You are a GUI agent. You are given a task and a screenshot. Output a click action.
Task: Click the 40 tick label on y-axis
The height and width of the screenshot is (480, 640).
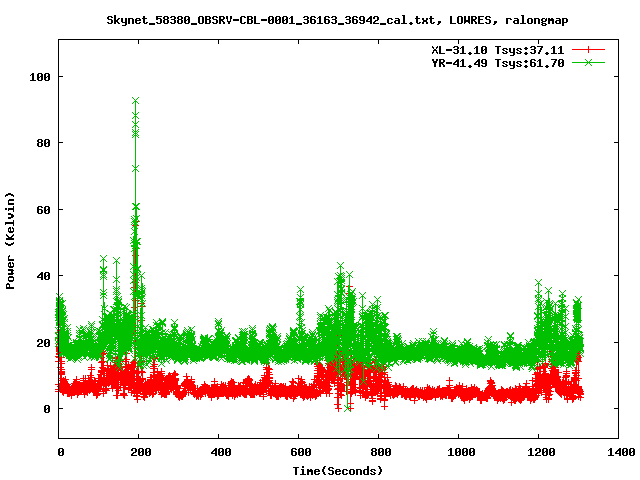44,276
